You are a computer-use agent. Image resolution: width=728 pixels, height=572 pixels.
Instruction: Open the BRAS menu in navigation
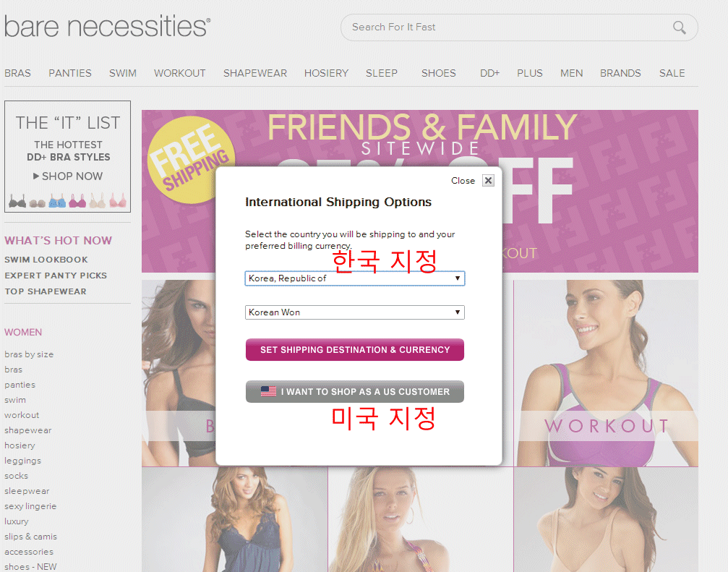click(x=17, y=73)
